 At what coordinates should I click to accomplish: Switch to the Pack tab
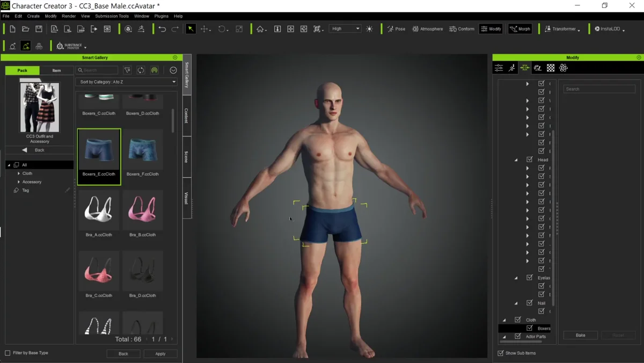click(22, 70)
